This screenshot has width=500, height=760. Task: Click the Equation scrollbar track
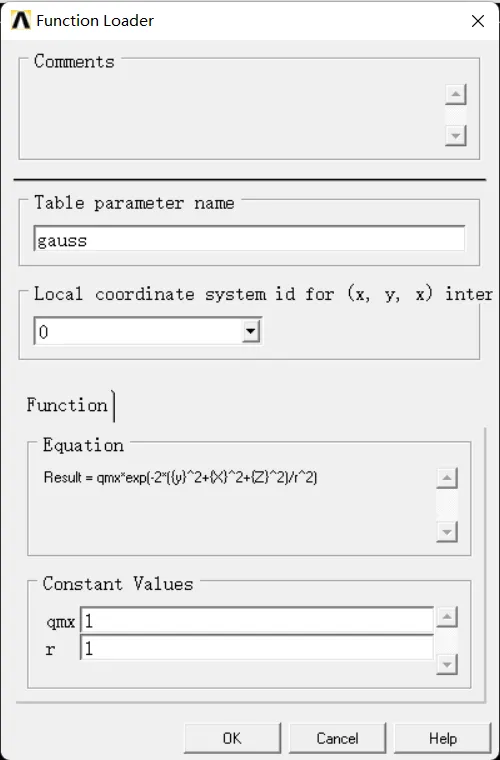(x=447, y=505)
